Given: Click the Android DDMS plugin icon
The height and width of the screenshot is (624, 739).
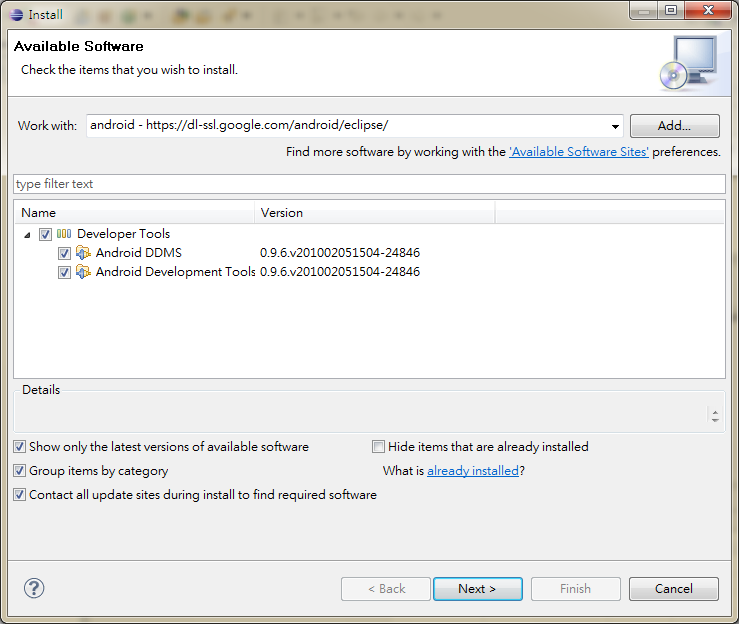Looking at the screenshot, I should pos(83,253).
